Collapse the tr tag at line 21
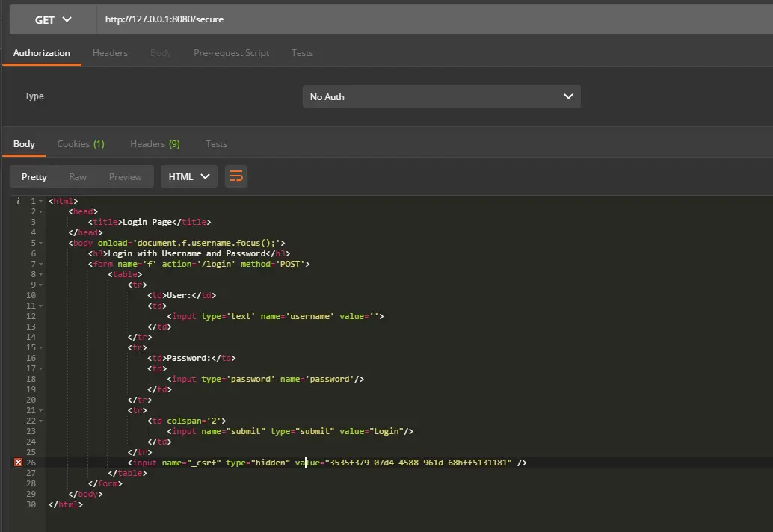 tap(40, 410)
